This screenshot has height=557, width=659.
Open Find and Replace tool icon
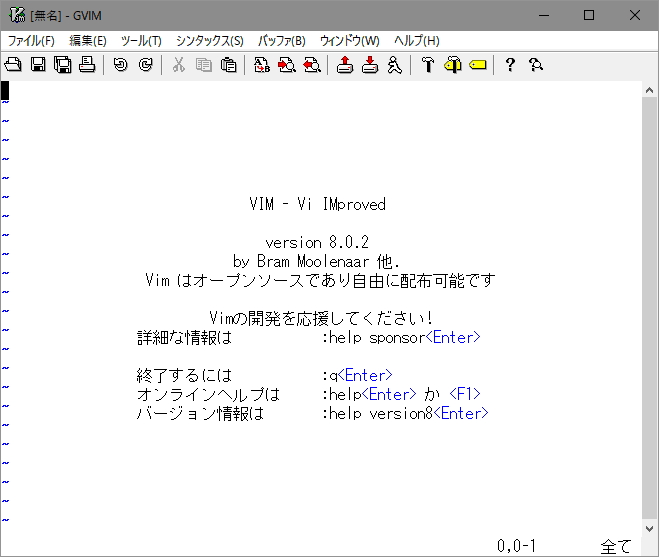coord(261,65)
